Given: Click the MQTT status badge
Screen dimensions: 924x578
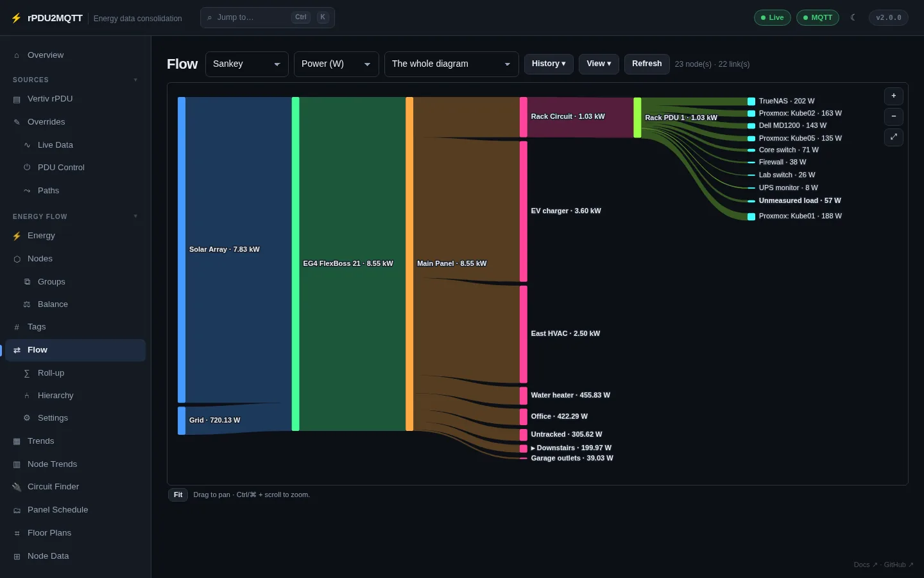Looking at the screenshot, I should tap(817, 17).
